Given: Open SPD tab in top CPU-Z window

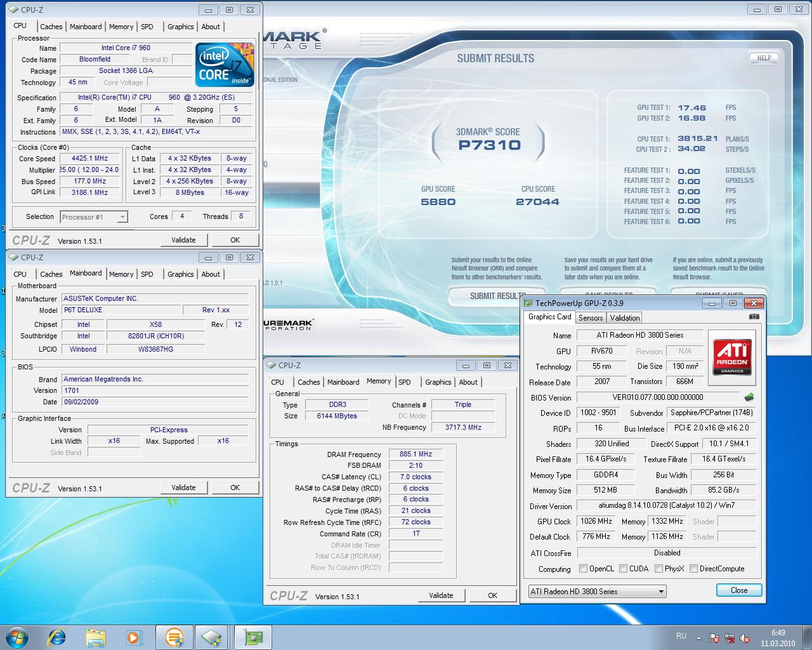Looking at the screenshot, I should coord(147,27).
